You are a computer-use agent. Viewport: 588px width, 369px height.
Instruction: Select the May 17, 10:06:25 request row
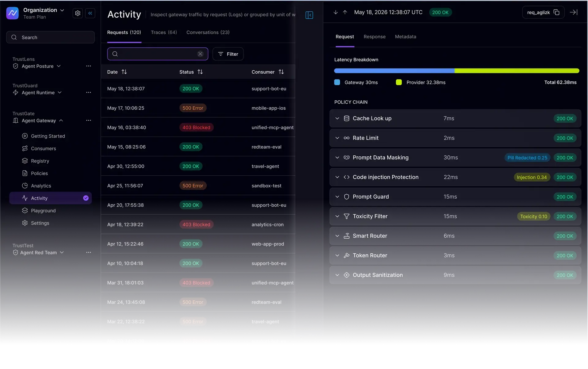pos(198,108)
